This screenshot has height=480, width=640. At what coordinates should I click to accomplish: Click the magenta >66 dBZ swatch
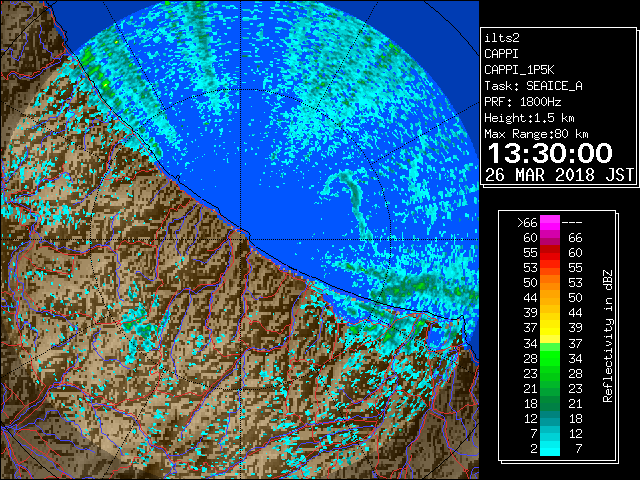point(550,222)
